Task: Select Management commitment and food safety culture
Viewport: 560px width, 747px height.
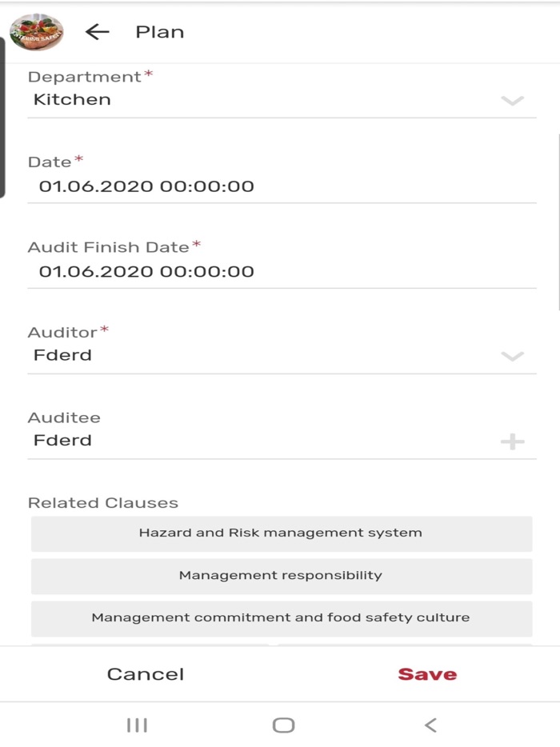Action: point(280,617)
